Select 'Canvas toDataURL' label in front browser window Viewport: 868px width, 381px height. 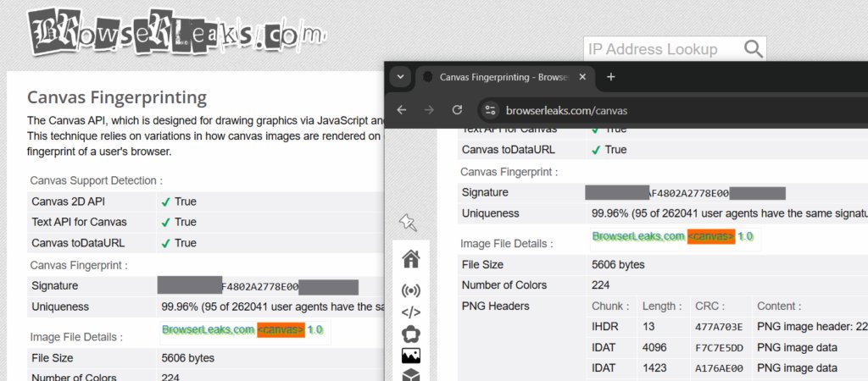(x=509, y=149)
